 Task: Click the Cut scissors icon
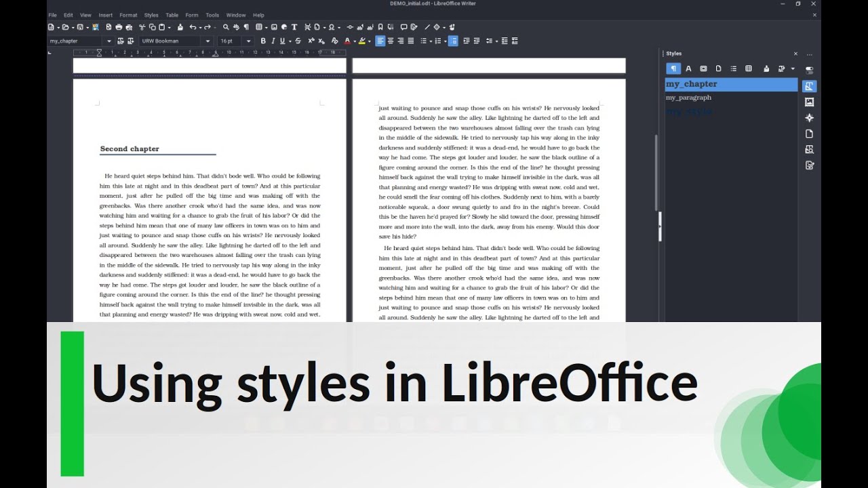click(x=142, y=27)
